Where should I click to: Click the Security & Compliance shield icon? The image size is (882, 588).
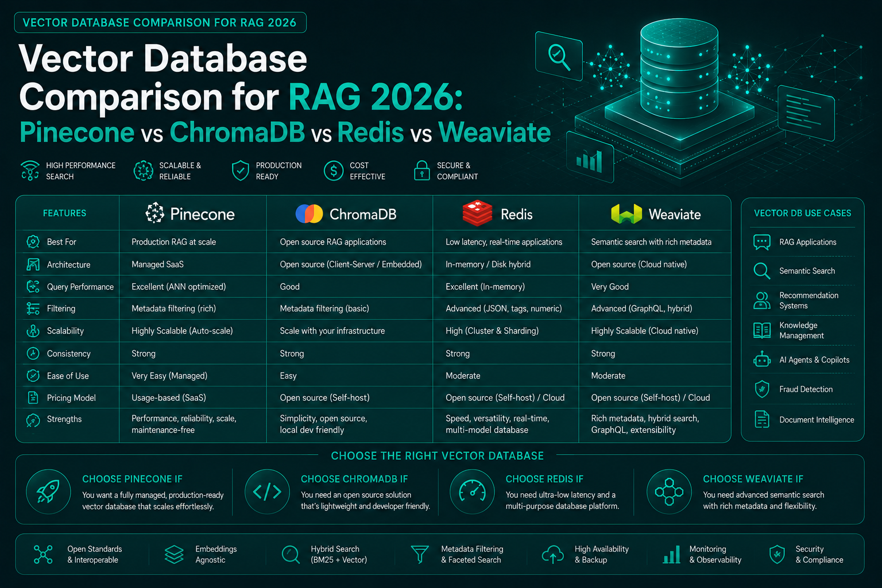coord(777,554)
